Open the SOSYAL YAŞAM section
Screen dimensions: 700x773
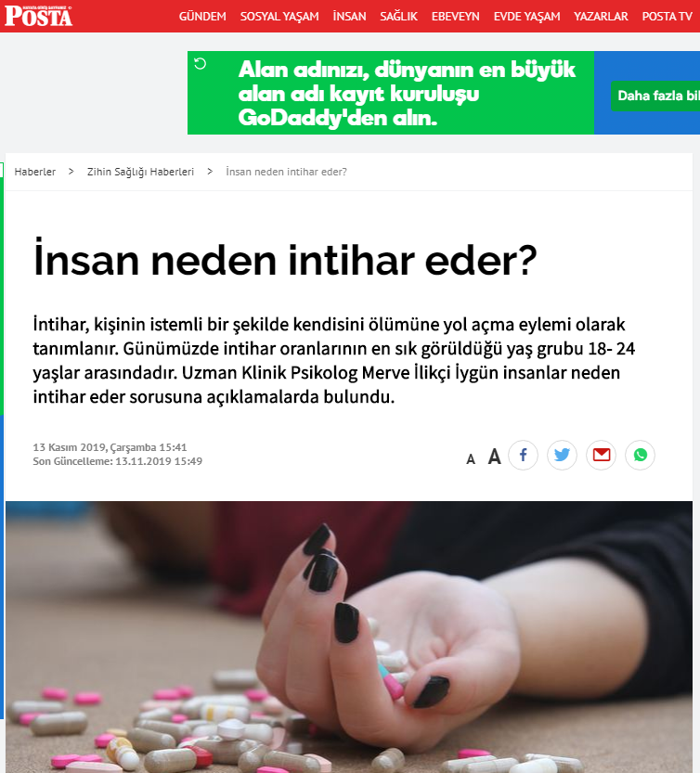coord(279,17)
